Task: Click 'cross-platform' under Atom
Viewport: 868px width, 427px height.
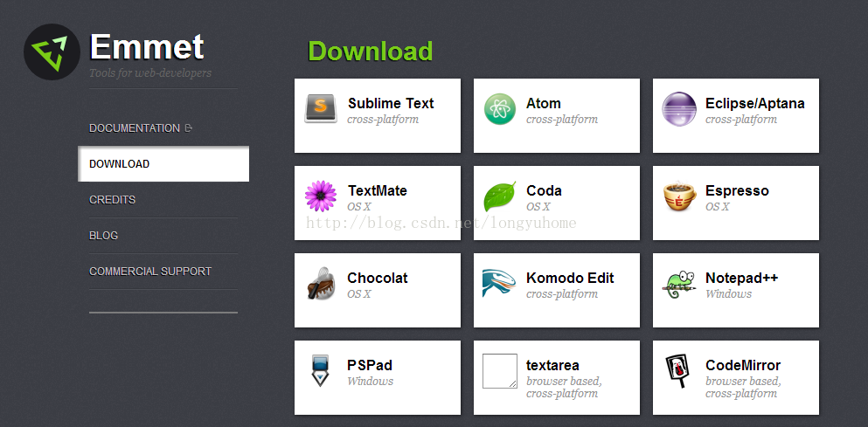Action: pos(562,120)
